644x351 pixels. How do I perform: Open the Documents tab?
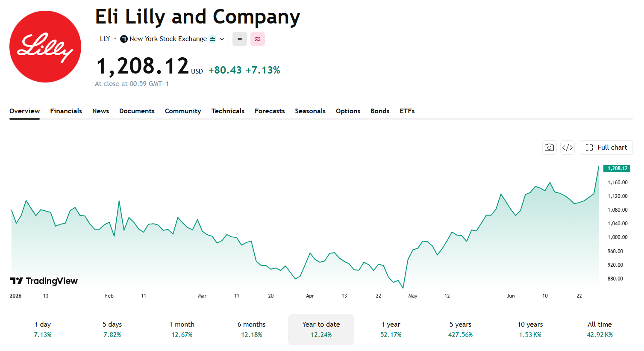pyautogui.click(x=137, y=111)
